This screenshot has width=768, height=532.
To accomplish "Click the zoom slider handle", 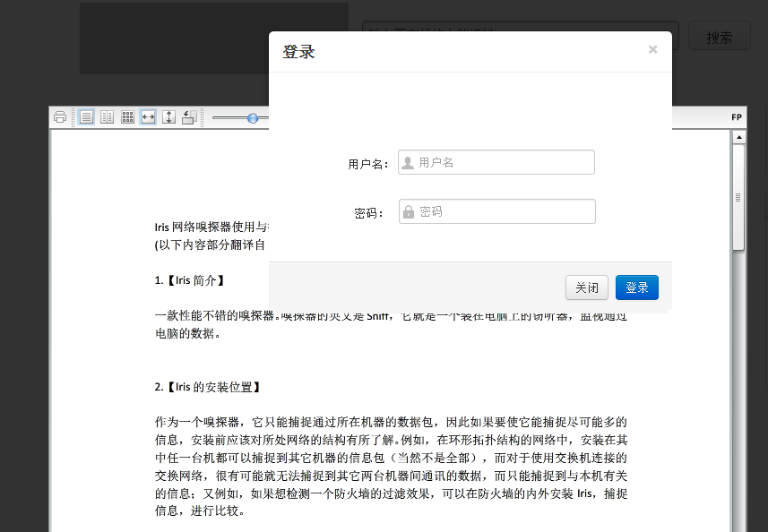I will (253, 118).
